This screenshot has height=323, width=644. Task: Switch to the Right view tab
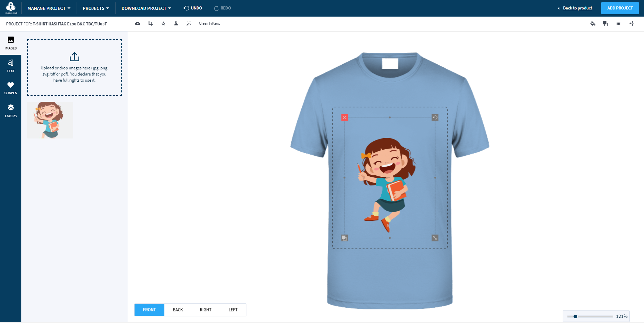pos(206,310)
